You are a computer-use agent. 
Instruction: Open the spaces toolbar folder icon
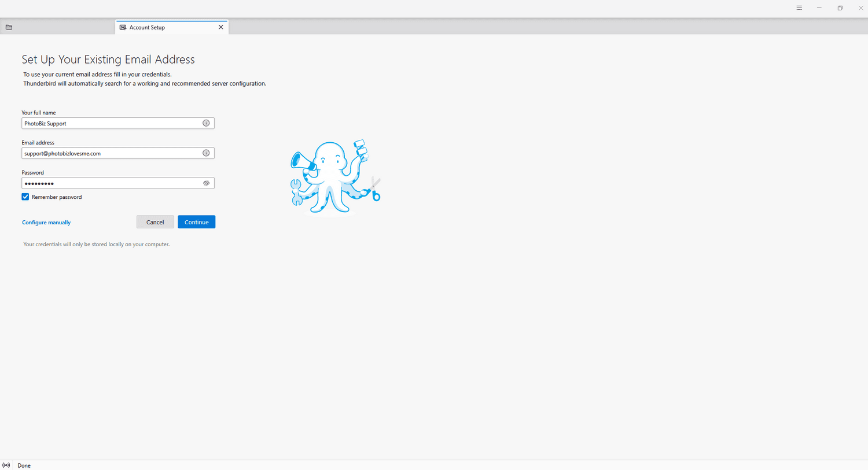(x=9, y=27)
